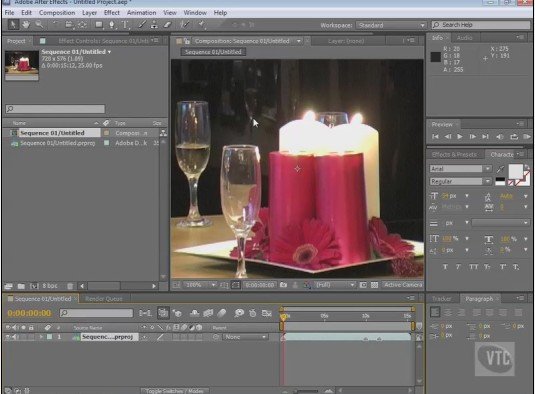Open the Workspace Standard dropdown
This screenshot has width=535, height=394.
(391, 25)
